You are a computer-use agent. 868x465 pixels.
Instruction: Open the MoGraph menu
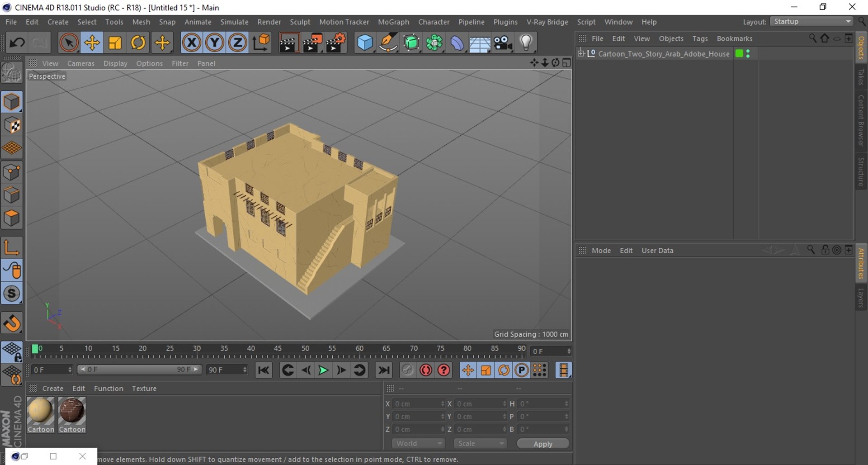coord(393,22)
